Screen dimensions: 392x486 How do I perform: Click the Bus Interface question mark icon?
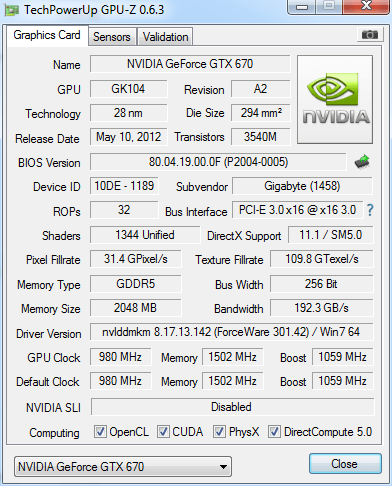point(370,210)
